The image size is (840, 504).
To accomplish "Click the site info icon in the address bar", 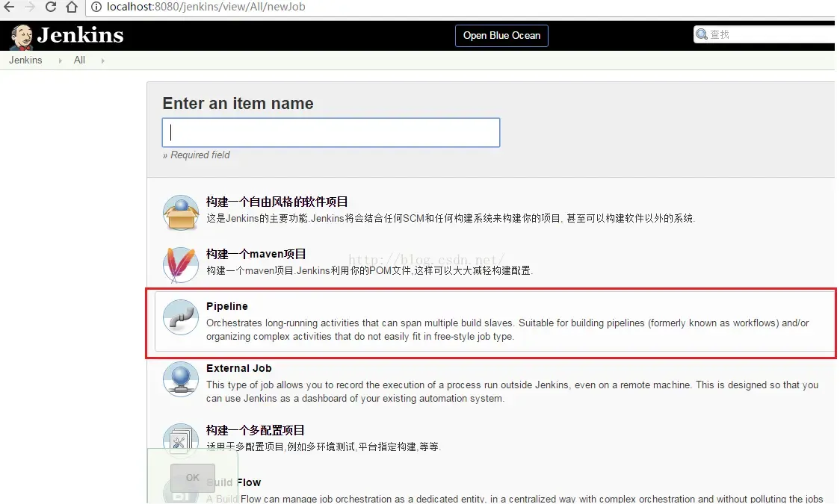I will click(96, 7).
